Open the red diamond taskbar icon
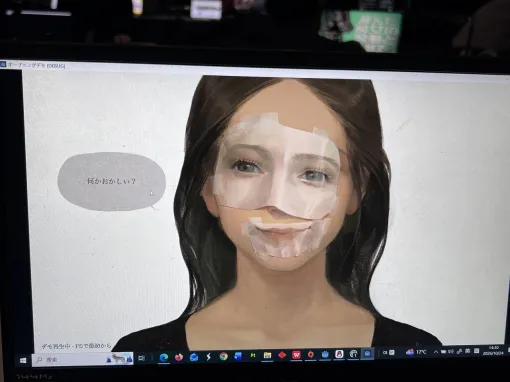510x382 pixels. coord(282,355)
